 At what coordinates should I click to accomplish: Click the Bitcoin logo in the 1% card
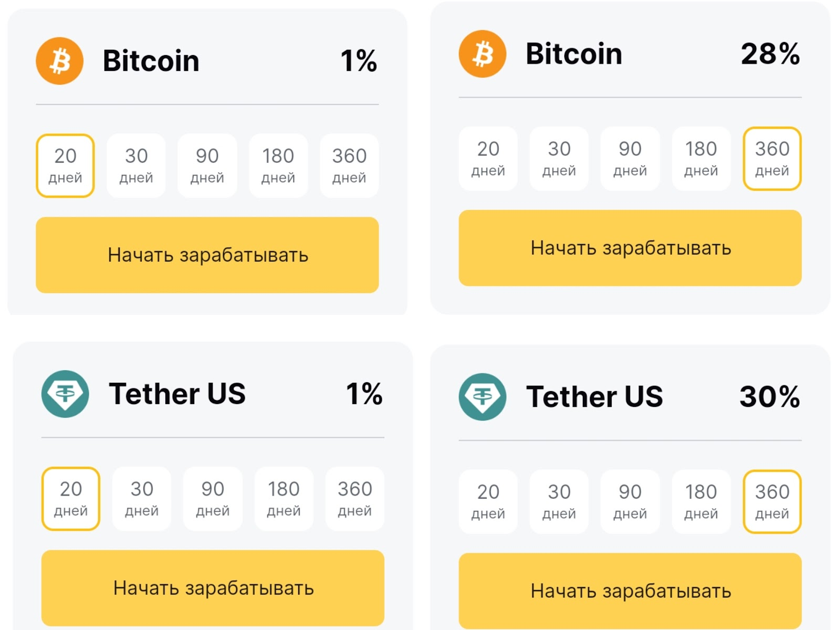pos(59,61)
